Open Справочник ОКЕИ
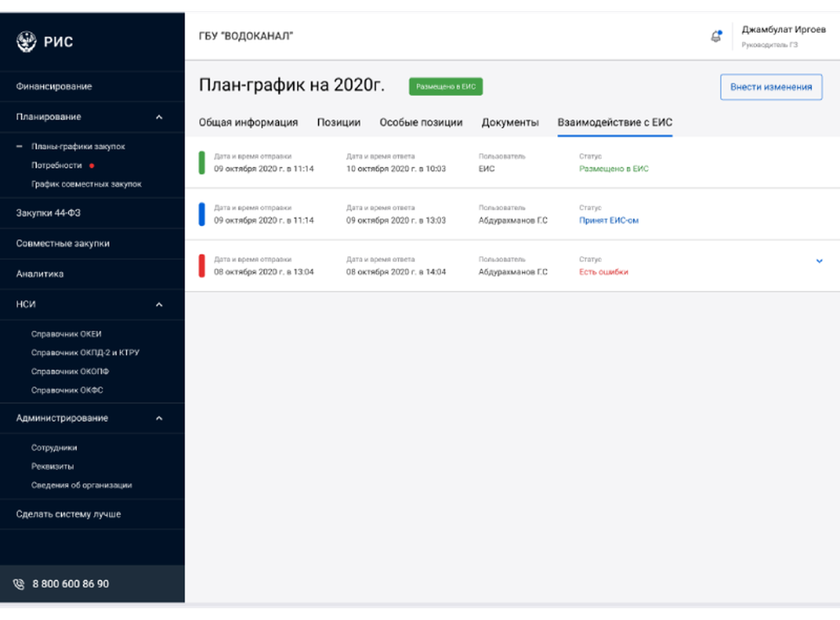The height and width of the screenshot is (620, 840). click(x=66, y=334)
